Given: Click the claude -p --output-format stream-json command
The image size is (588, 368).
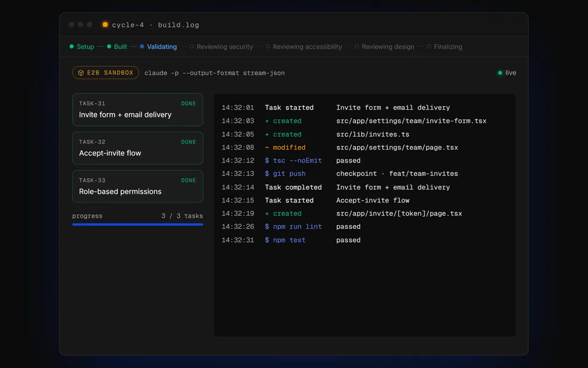Looking at the screenshot, I should (214, 73).
